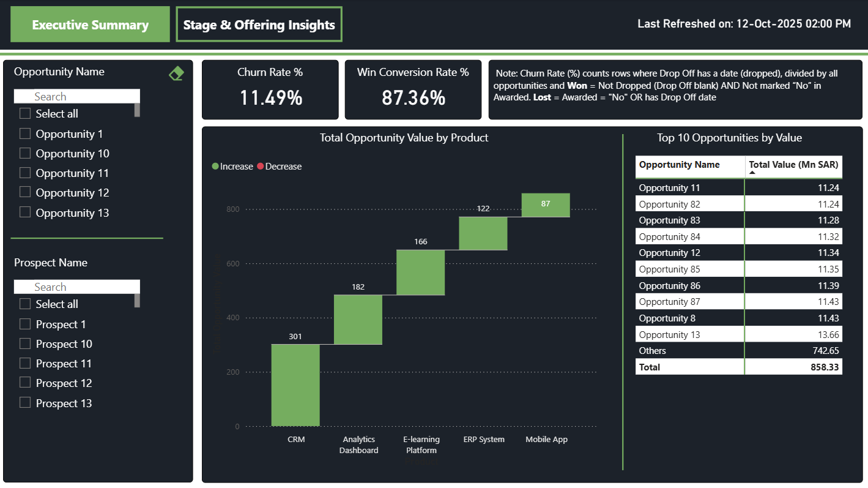Viewport: 868px width, 488px height.
Task: Select the Executive Summary tab
Action: (x=89, y=24)
